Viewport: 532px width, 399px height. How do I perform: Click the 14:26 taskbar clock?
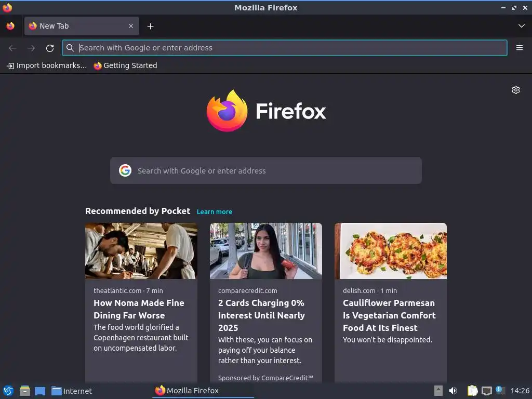520,391
